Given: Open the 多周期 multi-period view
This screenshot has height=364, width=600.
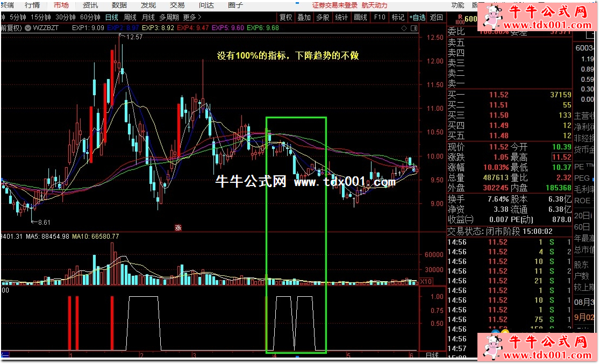Looking at the screenshot, I should click(168, 17).
